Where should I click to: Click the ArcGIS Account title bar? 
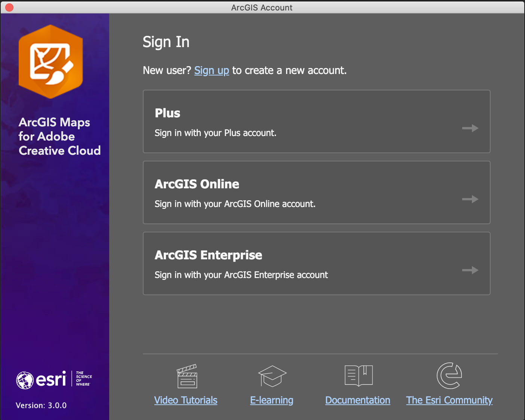pyautogui.click(x=262, y=7)
